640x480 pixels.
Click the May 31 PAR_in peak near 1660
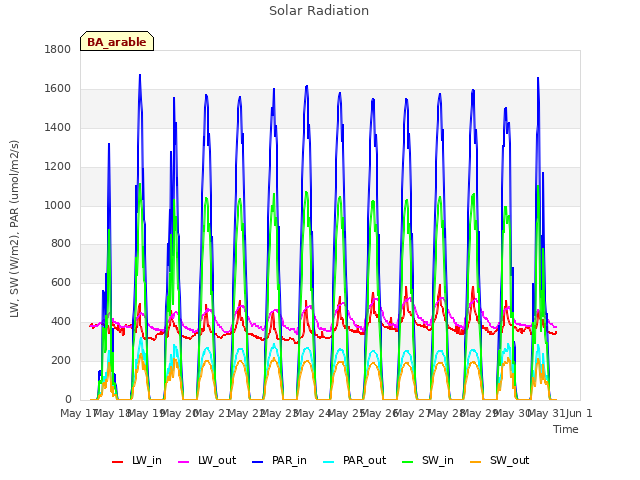(x=538, y=78)
